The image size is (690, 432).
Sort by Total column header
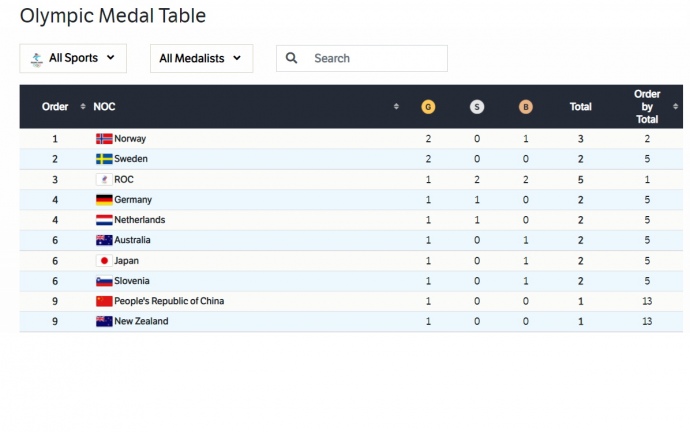[580, 107]
